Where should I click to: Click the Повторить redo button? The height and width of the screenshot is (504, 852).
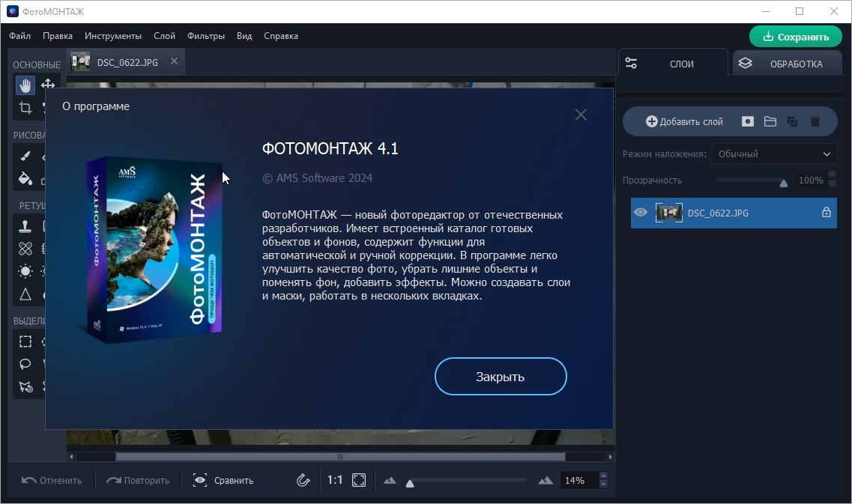pos(137,480)
